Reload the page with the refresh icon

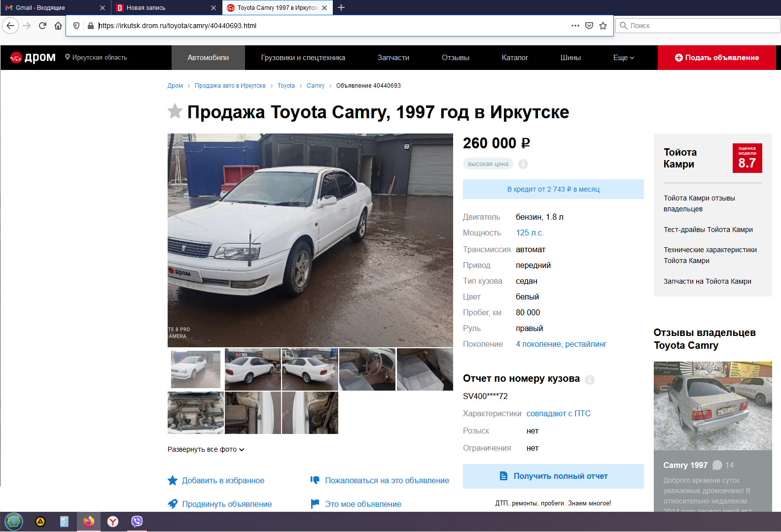[x=43, y=26]
